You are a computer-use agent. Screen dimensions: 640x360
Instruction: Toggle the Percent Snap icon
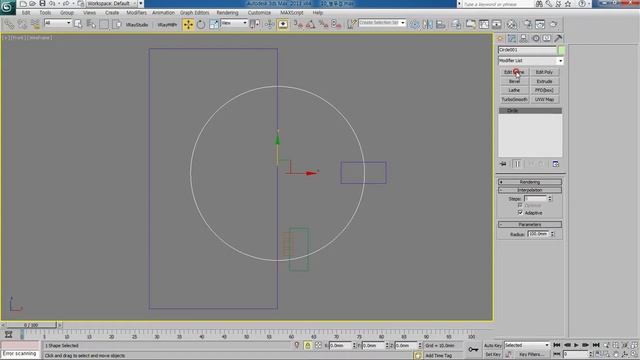[324, 24]
